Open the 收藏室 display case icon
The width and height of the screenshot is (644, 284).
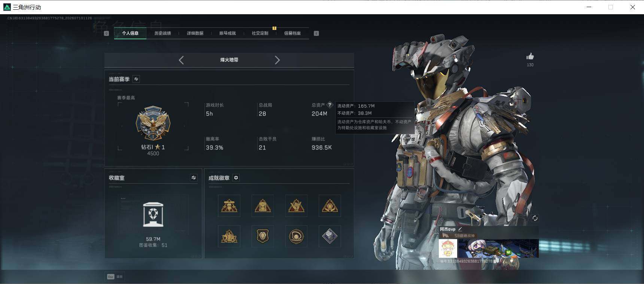coord(153,214)
